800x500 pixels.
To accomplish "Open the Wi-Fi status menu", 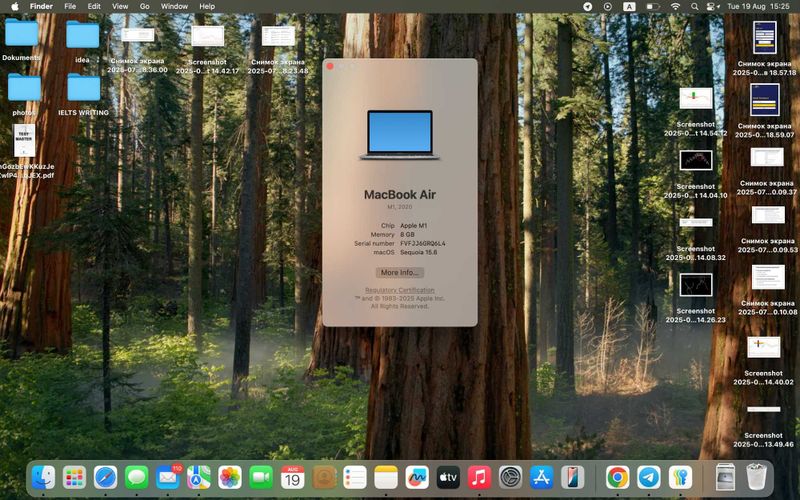I will [676, 7].
